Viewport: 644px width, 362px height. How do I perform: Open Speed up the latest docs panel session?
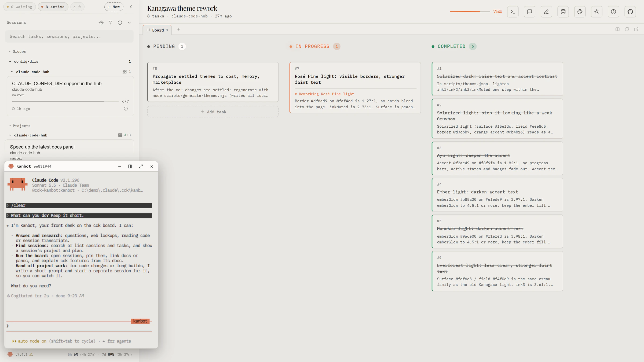(x=69, y=150)
